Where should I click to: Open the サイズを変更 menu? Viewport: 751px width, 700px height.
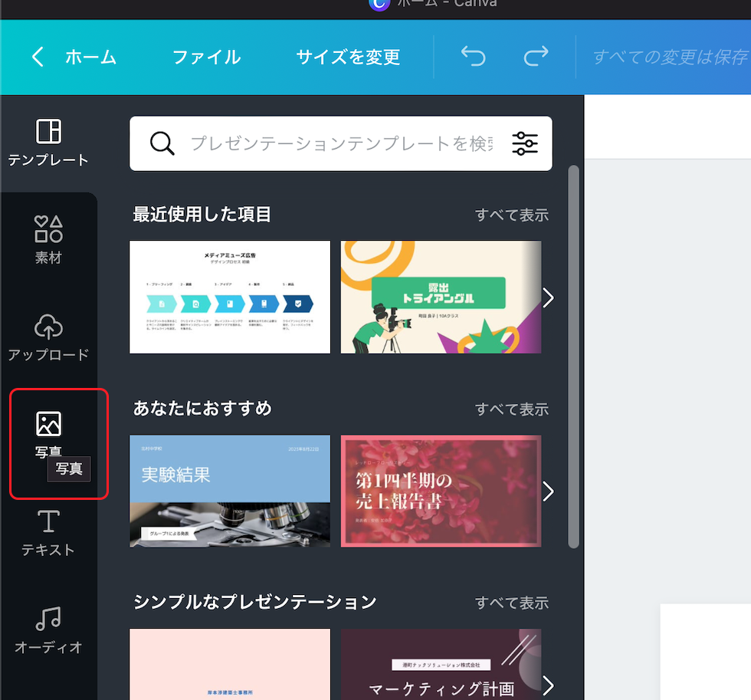(348, 57)
